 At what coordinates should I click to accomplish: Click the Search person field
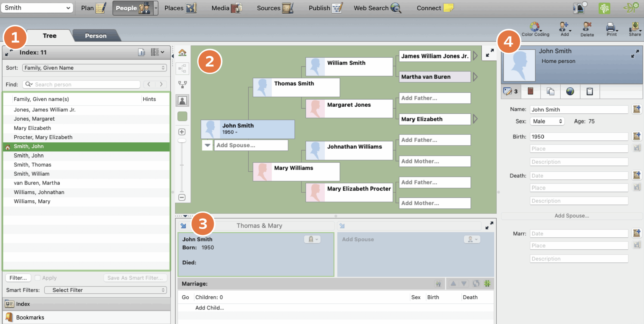click(85, 84)
